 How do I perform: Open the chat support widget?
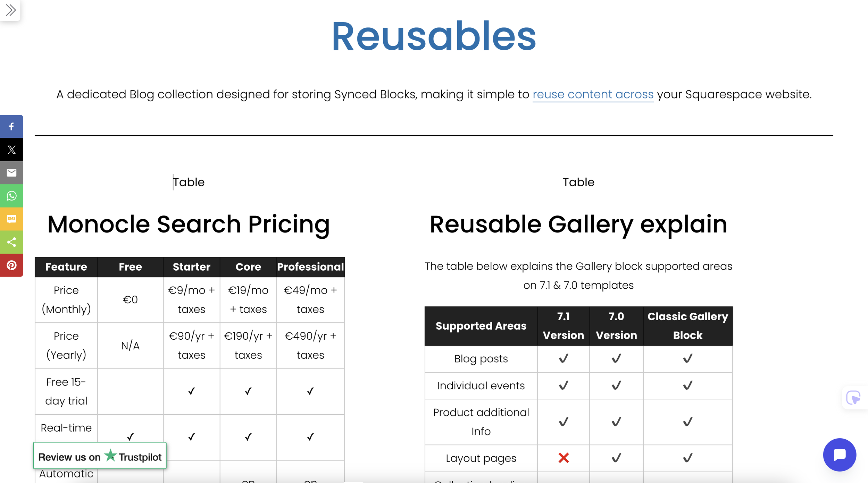click(x=839, y=455)
